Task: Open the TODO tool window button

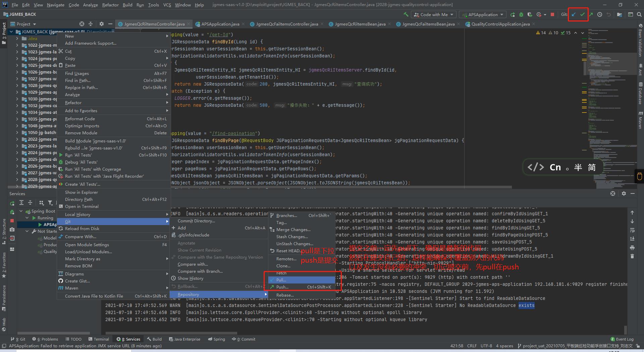Action: [x=73, y=339]
